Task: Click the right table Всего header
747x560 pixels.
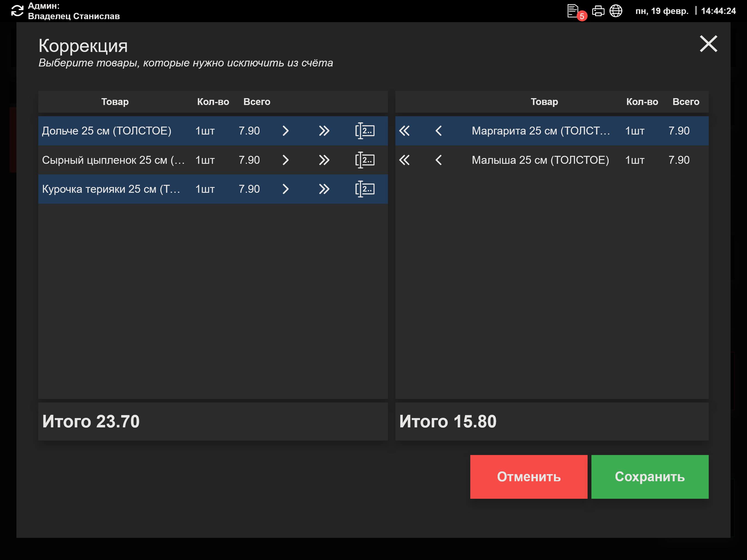Action: [685, 102]
